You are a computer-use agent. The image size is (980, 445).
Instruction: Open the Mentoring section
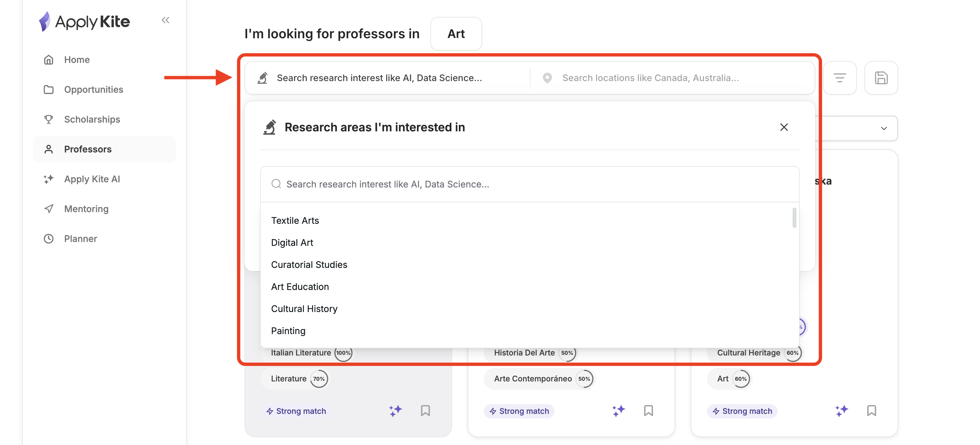click(86, 209)
